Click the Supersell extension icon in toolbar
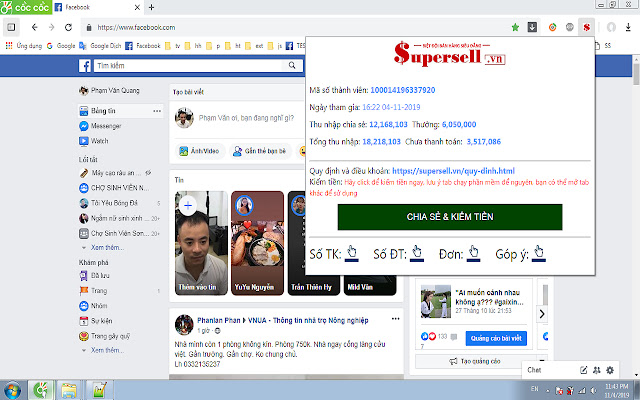This screenshot has width=640, height=400. pyautogui.click(x=587, y=26)
